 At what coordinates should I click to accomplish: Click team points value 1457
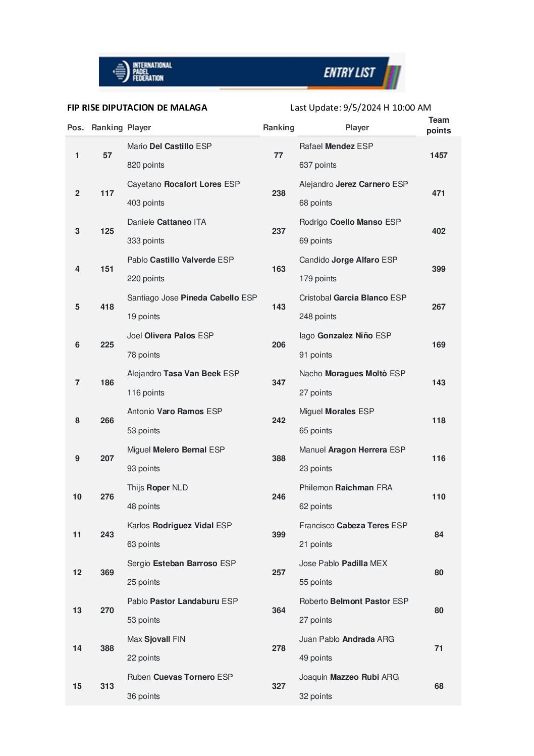tap(439, 156)
